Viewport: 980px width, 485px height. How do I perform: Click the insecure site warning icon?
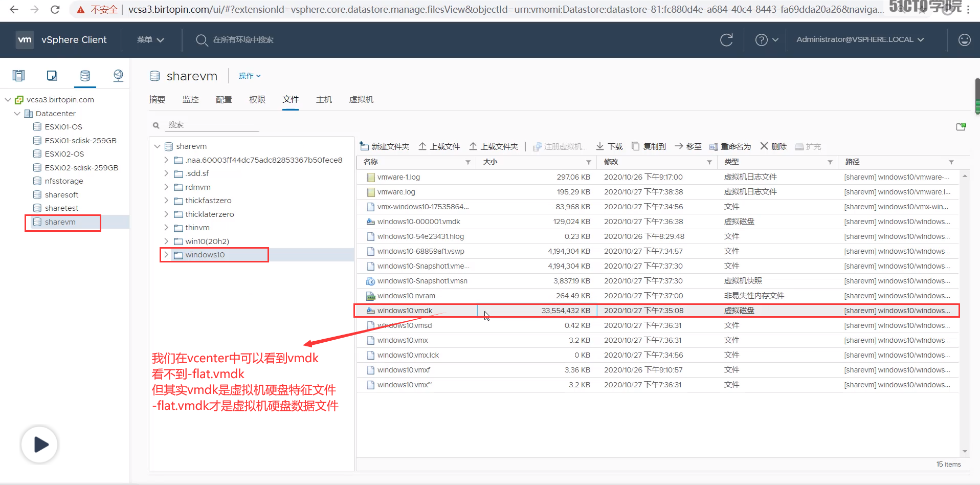pos(81,10)
